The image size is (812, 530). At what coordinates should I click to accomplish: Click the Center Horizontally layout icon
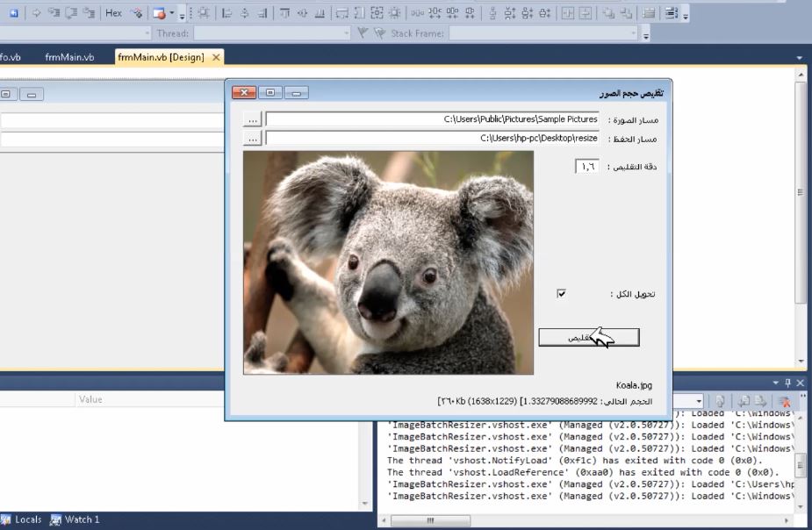tap(566, 13)
